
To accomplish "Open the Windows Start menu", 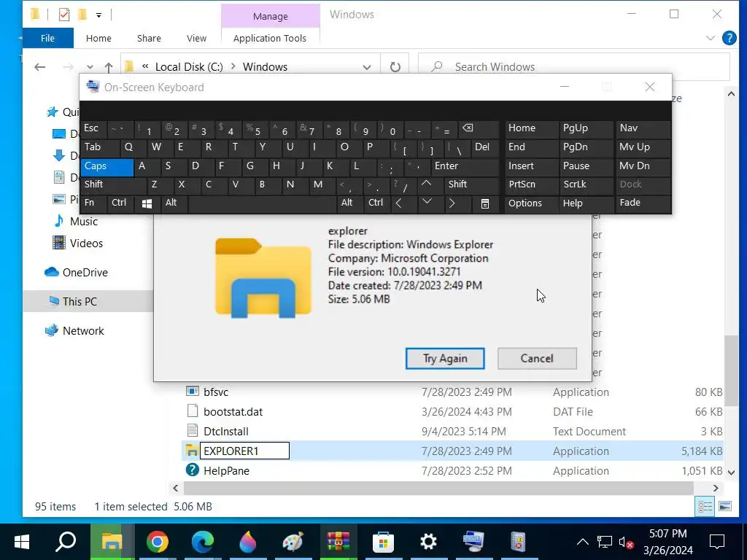I will (x=21, y=542).
